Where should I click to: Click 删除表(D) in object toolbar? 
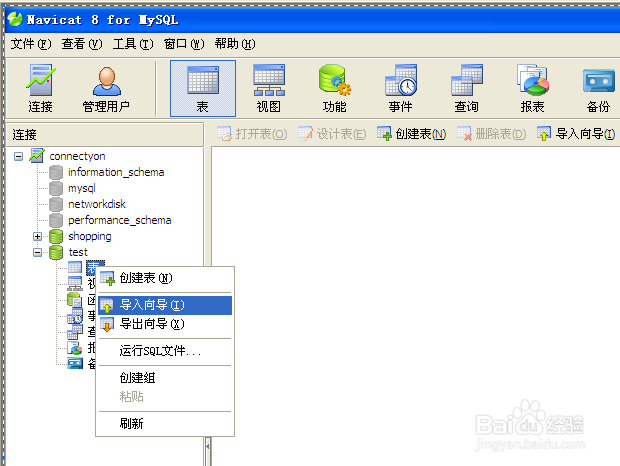pos(491,134)
